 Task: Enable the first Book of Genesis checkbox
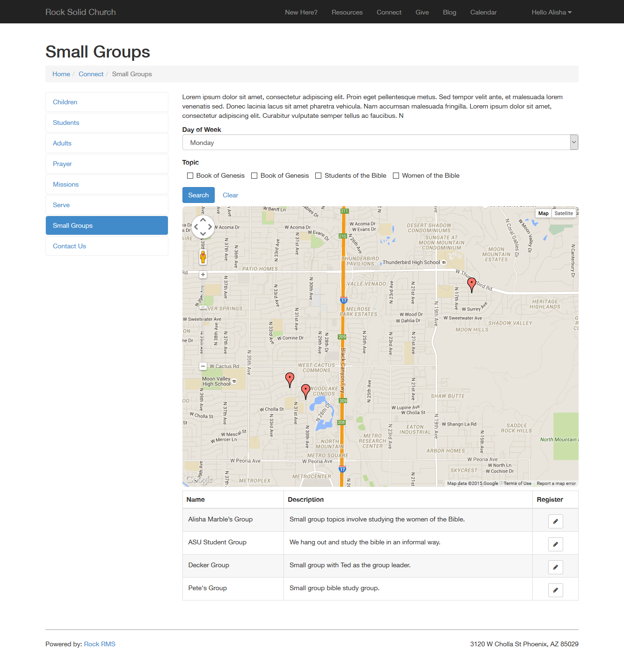click(x=190, y=175)
